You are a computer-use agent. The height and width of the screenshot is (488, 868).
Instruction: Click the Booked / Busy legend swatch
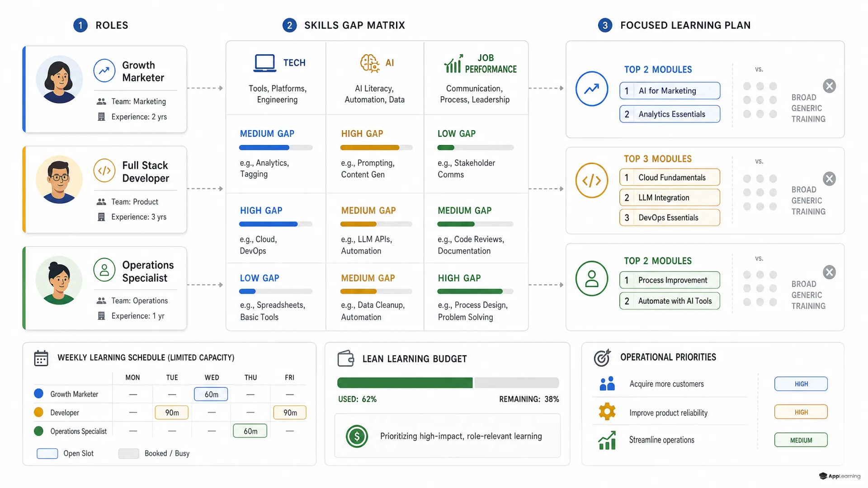click(x=129, y=454)
